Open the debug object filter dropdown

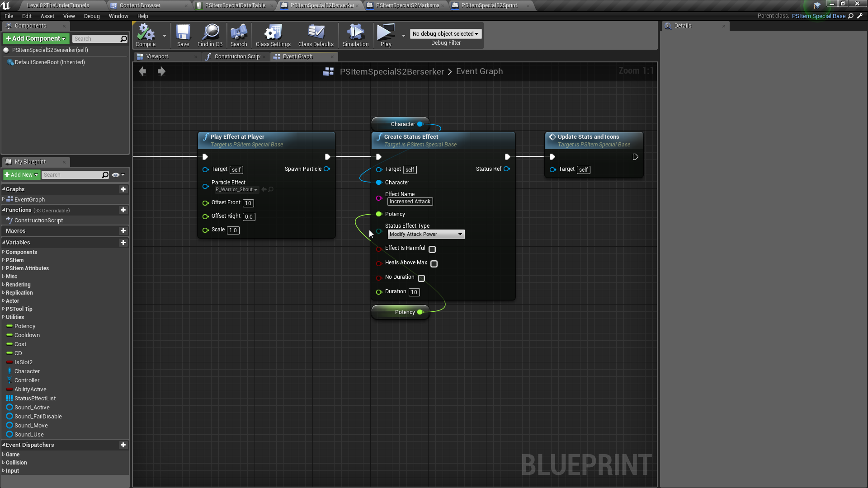[x=446, y=34]
